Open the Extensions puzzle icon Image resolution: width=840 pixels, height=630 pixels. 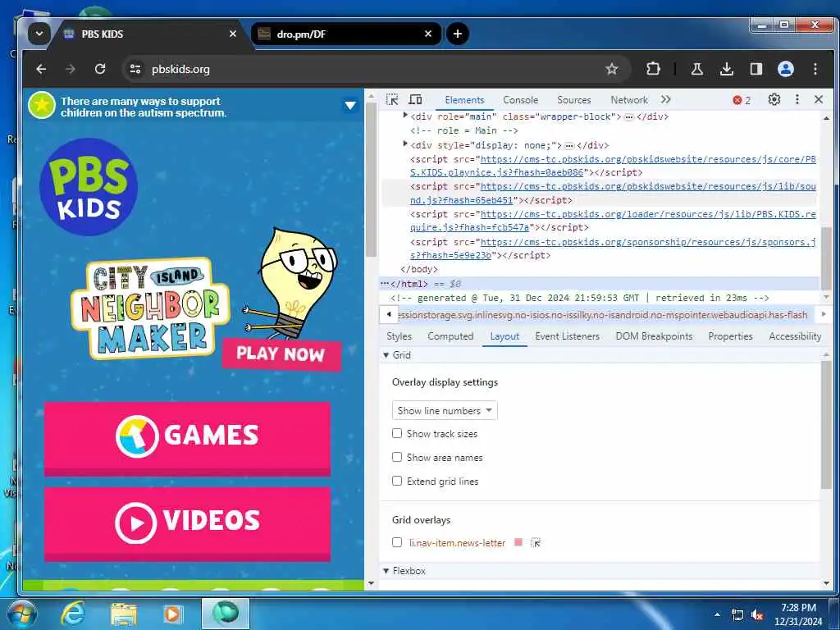[x=653, y=69]
